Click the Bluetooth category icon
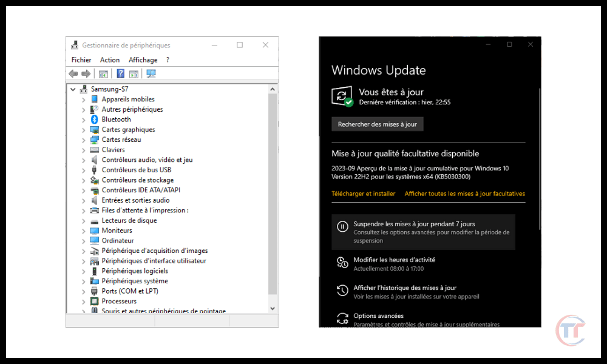 tap(95, 120)
